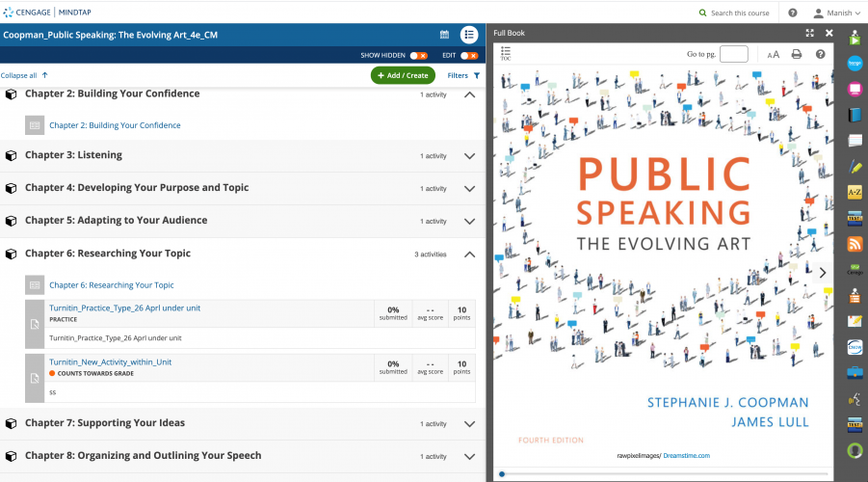Viewport: 868px width, 482px height.
Task: Click the '3 activities' count text
Action: [430, 254]
